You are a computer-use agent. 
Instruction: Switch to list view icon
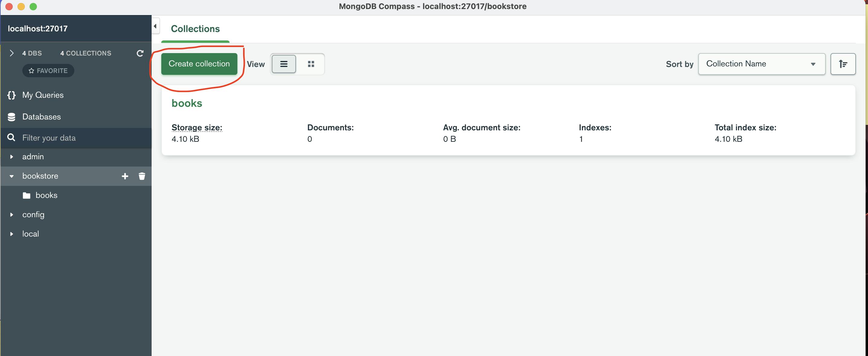pos(284,64)
